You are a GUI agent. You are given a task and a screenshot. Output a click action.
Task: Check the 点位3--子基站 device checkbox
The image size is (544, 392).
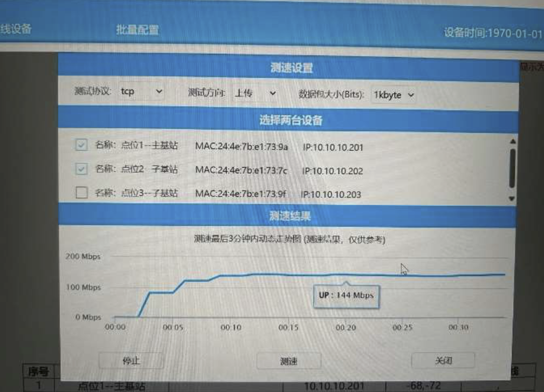[81, 192]
